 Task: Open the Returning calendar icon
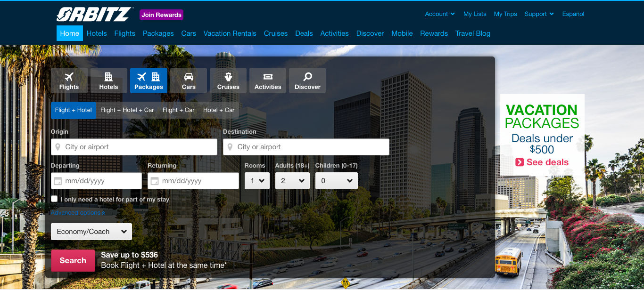pos(155,181)
